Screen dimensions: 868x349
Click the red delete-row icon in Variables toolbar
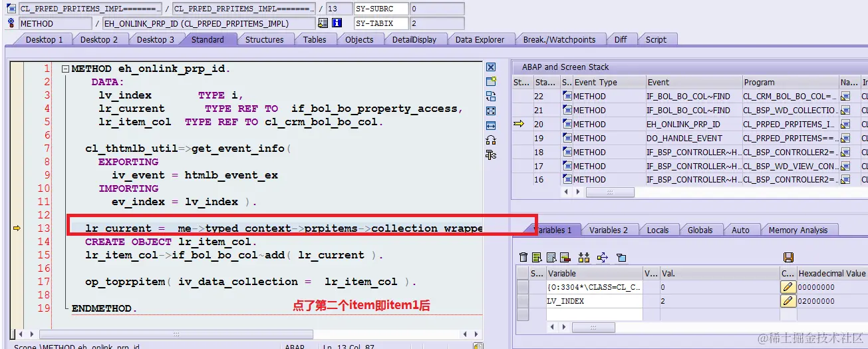click(565, 257)
